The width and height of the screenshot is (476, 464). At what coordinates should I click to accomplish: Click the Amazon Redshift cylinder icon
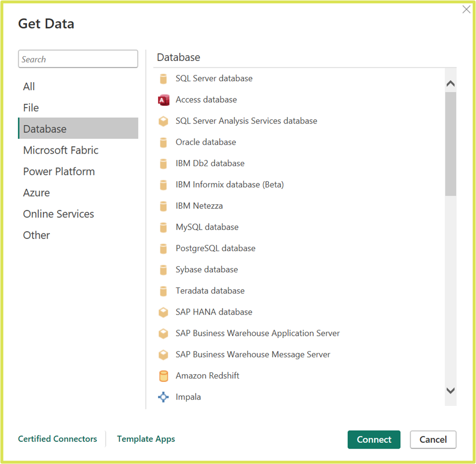[163, 376]
